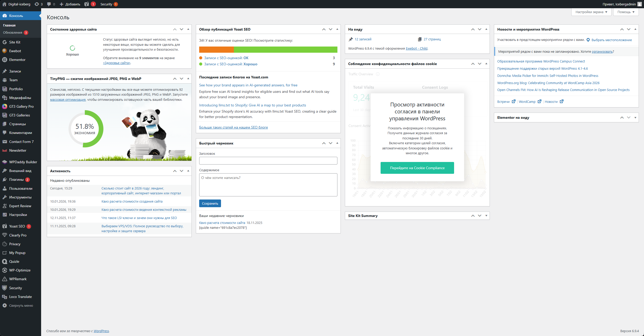Open the comments bubble icon in admin bar
The width and height of the screenshot is (644, 336).
tap(49, 4)
